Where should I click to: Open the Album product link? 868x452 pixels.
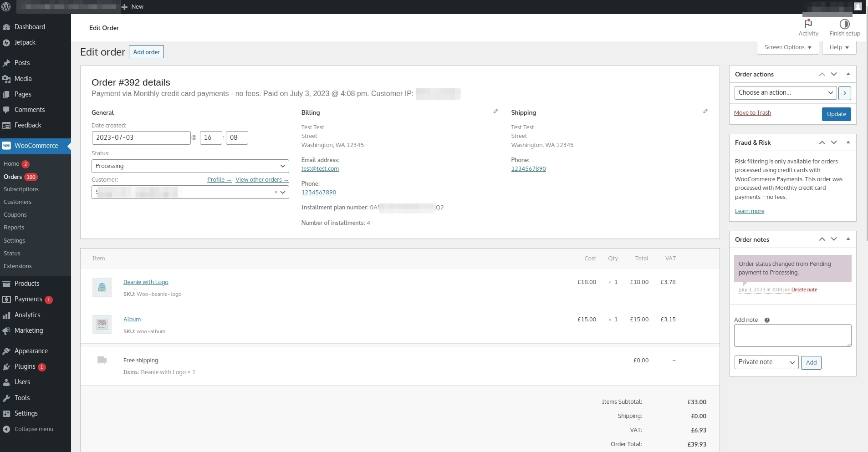click(x=132, y=320)
